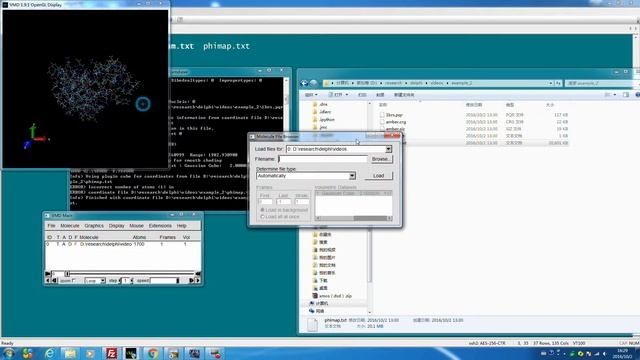640x360 pixels.
Task: Open Display menu in VMD Main
Action: pyautogui.click(x=116, y=226)
